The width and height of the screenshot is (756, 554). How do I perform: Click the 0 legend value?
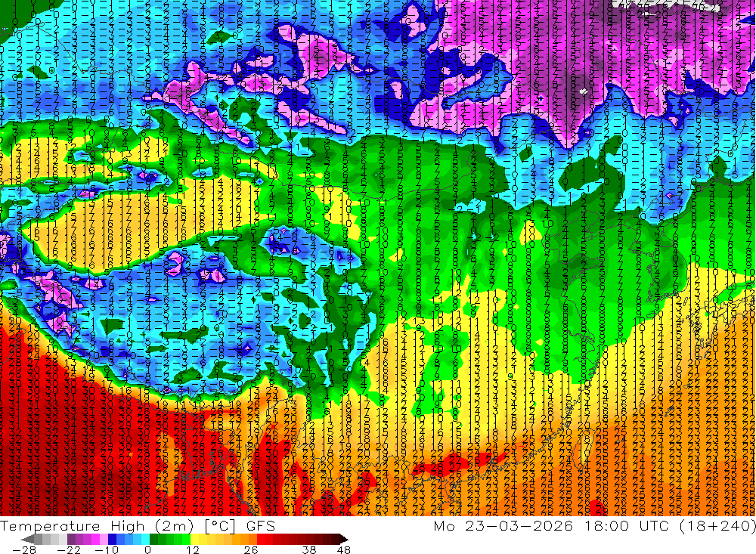click(148, 550)
